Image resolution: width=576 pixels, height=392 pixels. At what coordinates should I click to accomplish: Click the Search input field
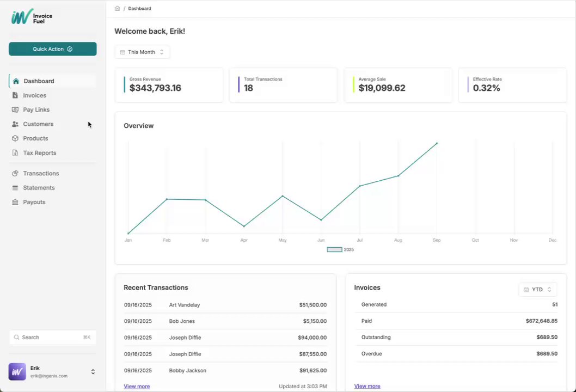(x=52, y=338)
